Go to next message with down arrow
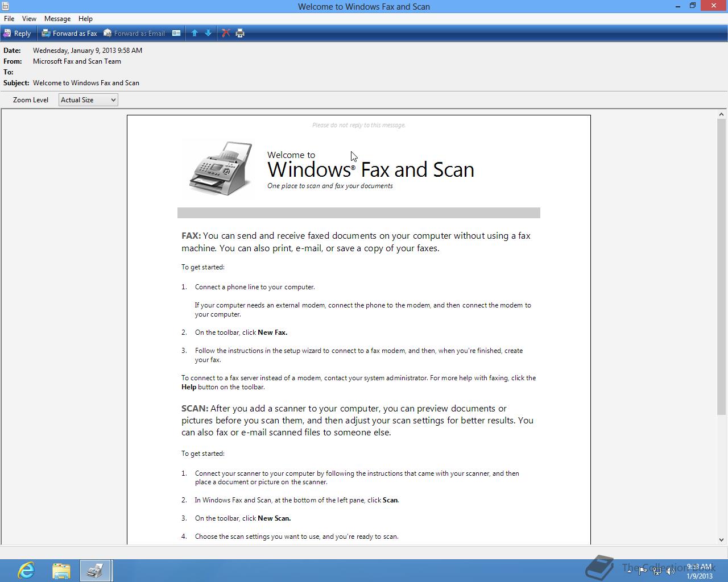This screenshot has width=728, height=582. point(208,34)
